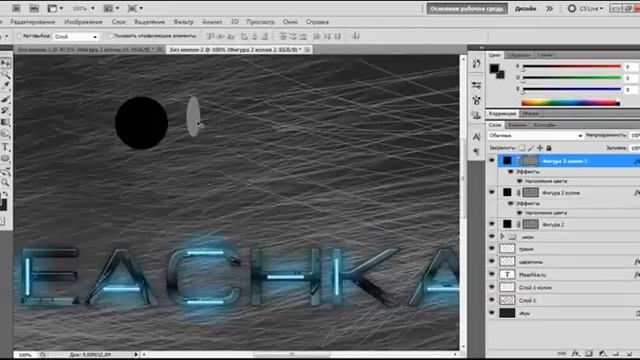The width and height of the screenshot is (640, 360).
Task: Open the Изображение menu
Action: click(83, 22)
